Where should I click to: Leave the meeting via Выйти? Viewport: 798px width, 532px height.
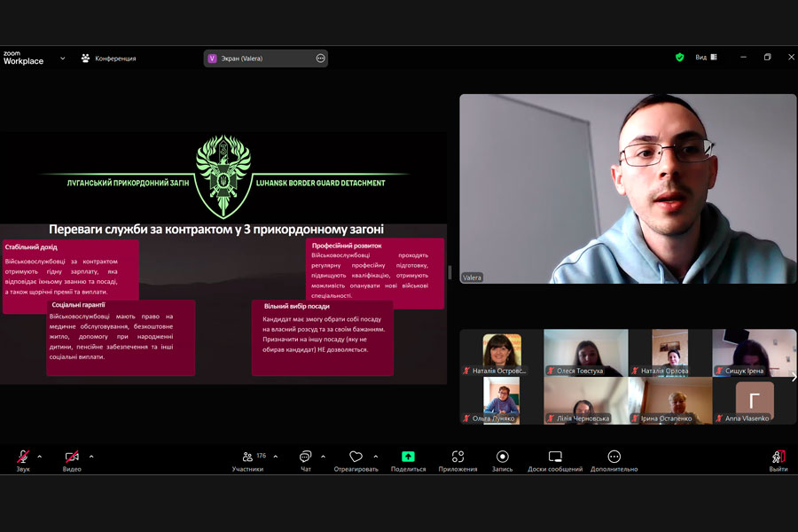click(778, 460)
